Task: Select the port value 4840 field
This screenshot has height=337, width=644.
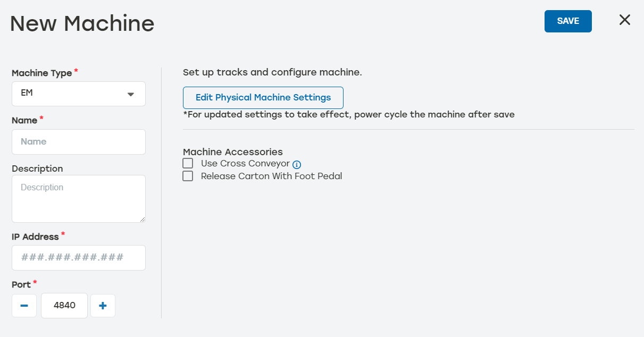Action: coord(64,306)
